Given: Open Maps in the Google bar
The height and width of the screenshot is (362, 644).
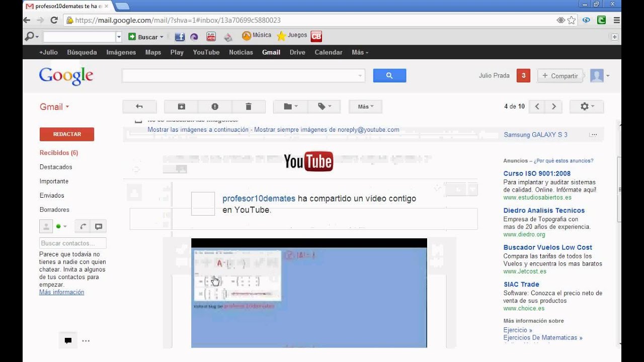Looking at the screenshot, I should (153, 52).
